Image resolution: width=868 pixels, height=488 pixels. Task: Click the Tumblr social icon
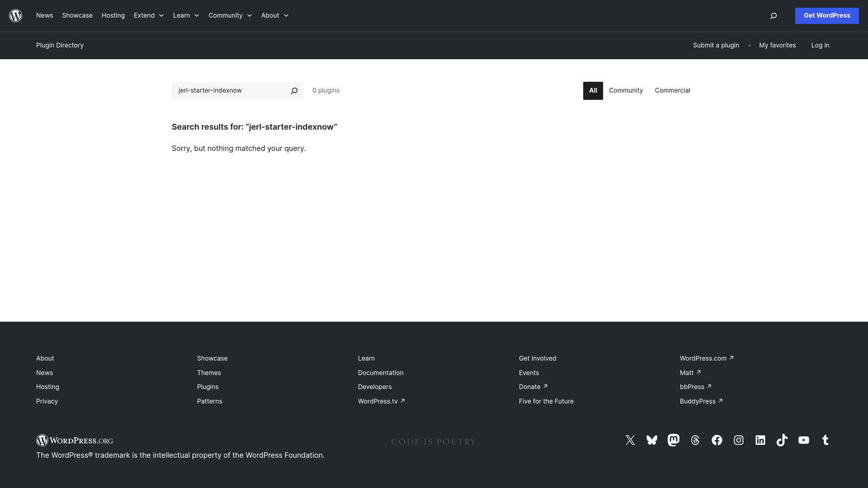(825, 440)
